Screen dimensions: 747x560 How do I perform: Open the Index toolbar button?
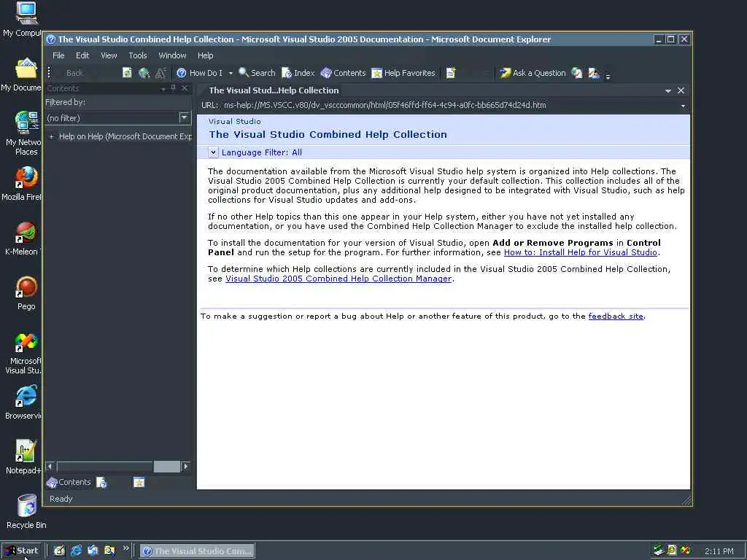pyautogui.click(x=298, y=73)
